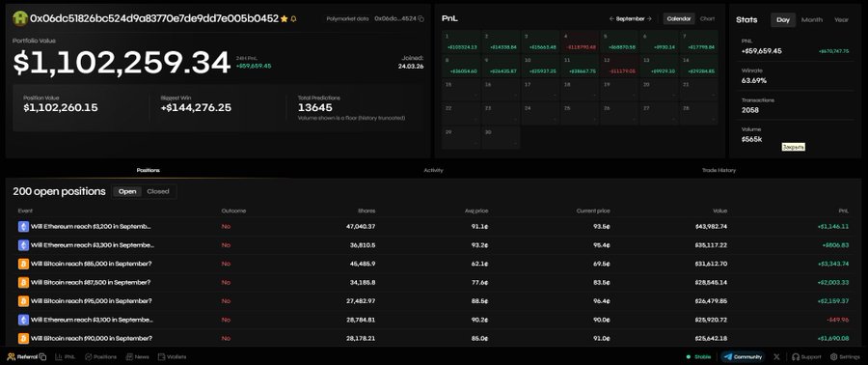This screenshot has height=365, width=868.
Task: Click Bitcoin icon of the $95,000 row
Action: tap(23, 301)
